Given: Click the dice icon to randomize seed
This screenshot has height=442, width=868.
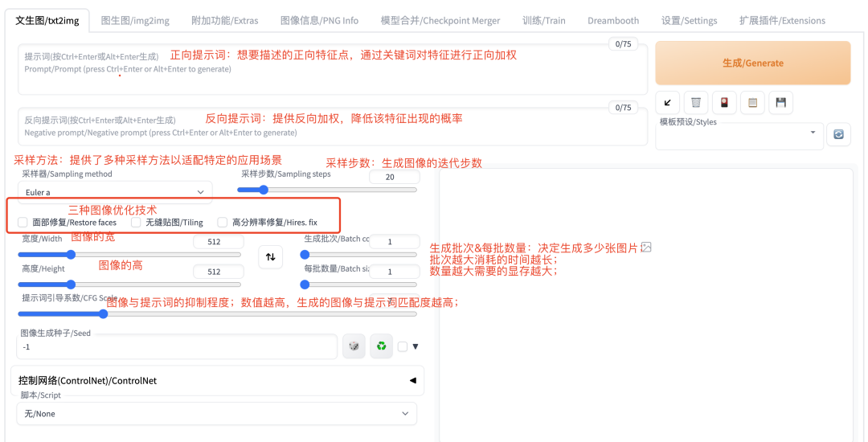Looking at the screenshot, I should pos(354,346).
